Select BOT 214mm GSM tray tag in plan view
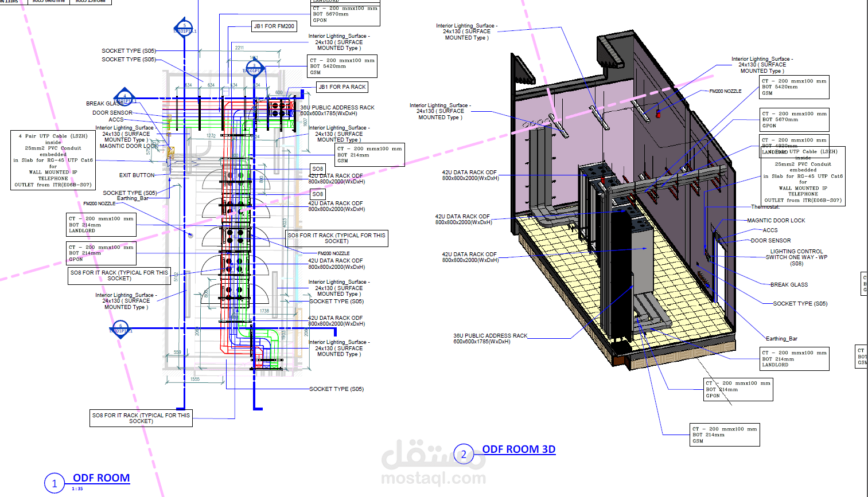This screenshot has width=868, height=497. point(370,155)
